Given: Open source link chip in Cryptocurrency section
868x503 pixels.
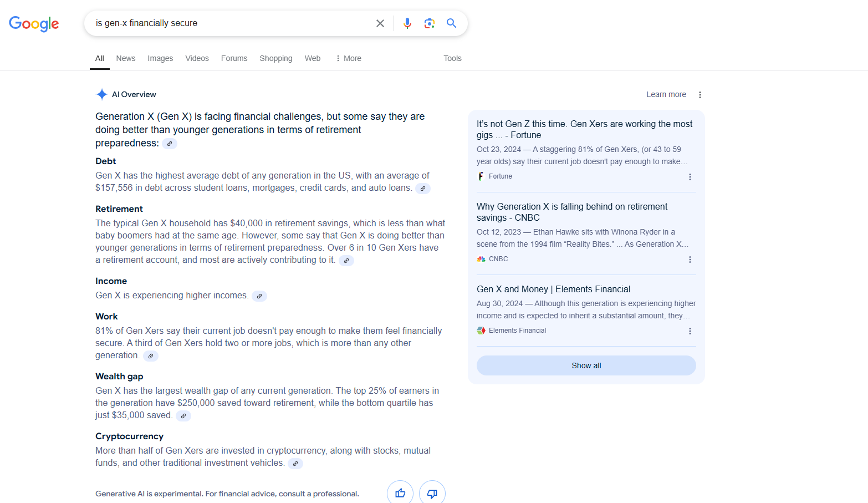Looking at the screenshot, I should (x=295, y=464).
